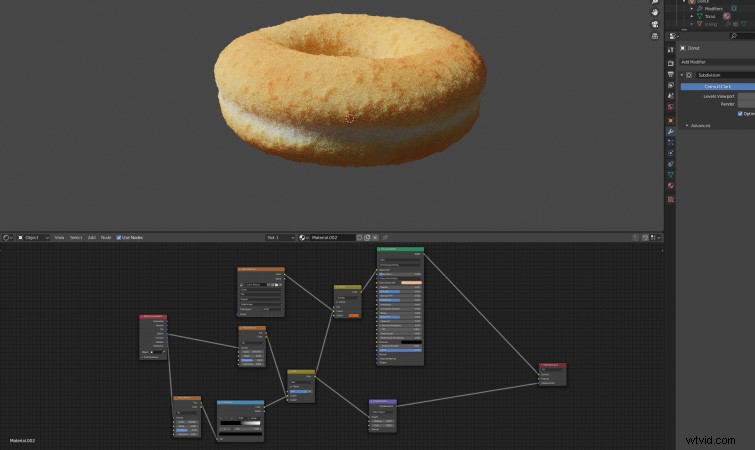
Task: Toggle fake user shield for Material.002
Action: tap(359, 237)
